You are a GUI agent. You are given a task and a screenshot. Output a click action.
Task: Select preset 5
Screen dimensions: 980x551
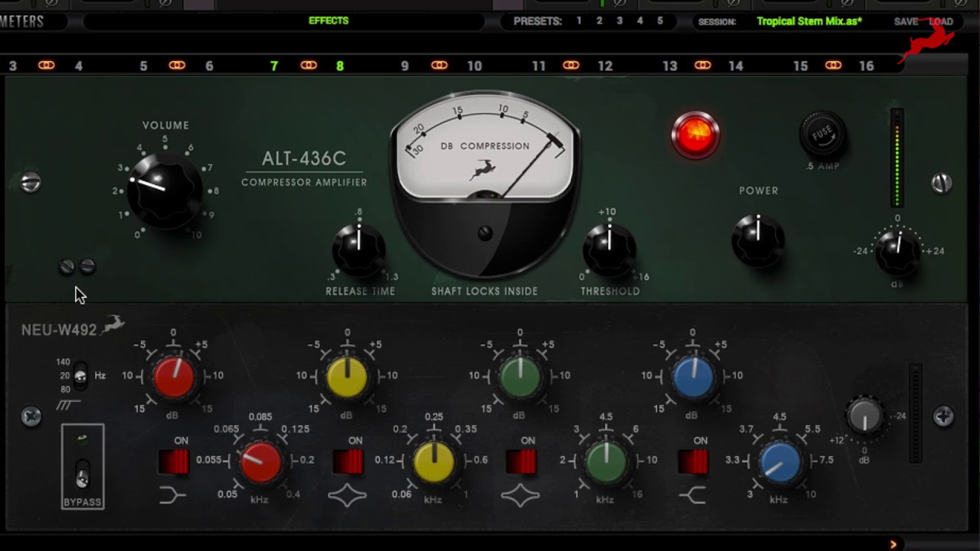tap(660, 21)
